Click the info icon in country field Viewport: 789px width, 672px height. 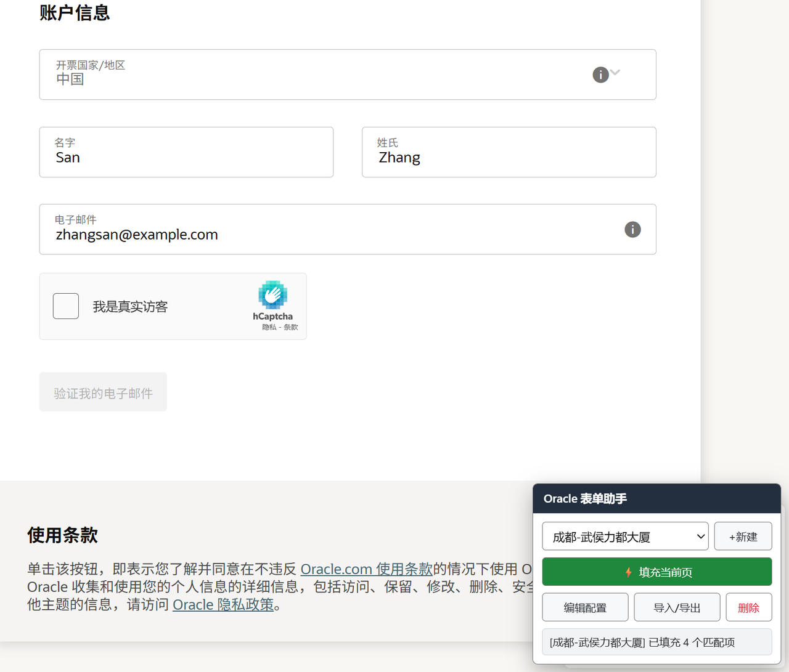coord(600,75)
